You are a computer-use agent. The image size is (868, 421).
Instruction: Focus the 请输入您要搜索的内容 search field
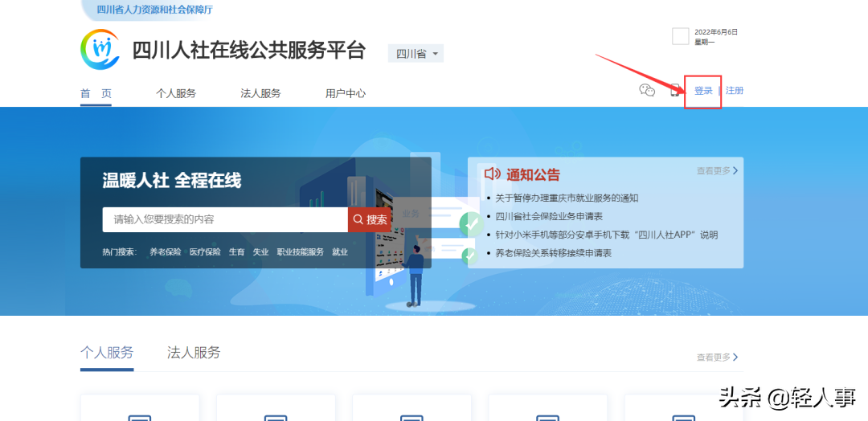click(x=225, y=219)
